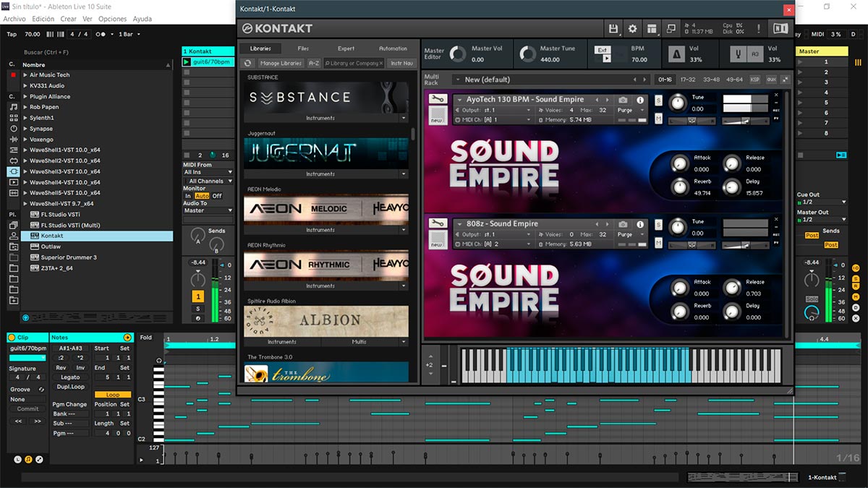
Task: Open Audio To Master dropdown
Action: pos(208,210)
